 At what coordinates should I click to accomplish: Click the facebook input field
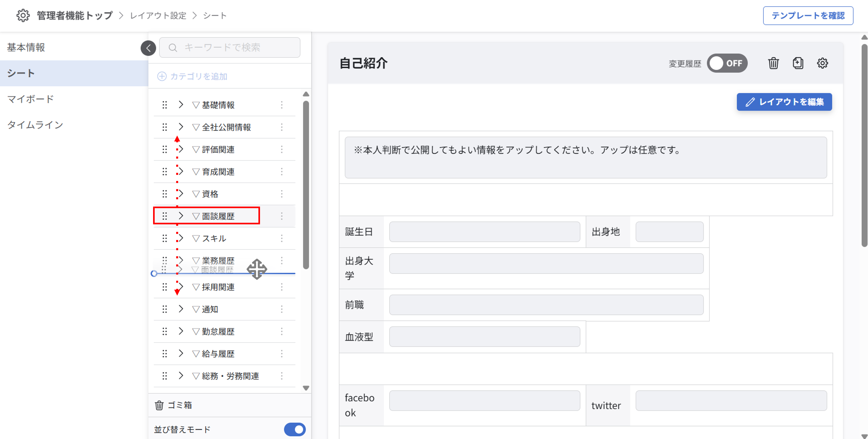[x=485, y=400]
